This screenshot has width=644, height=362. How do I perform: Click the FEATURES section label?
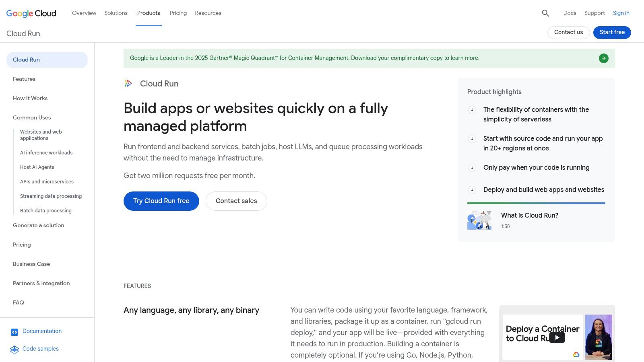point(137,286)
